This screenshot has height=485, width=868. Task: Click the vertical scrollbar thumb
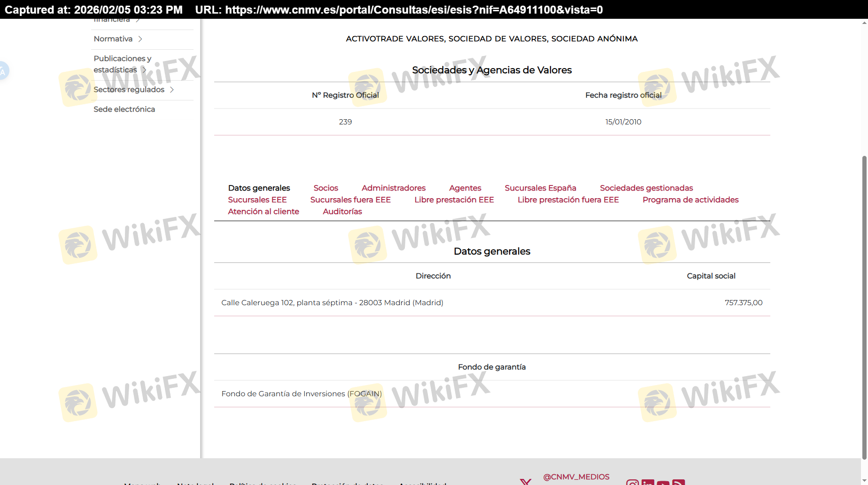[864, 308]
